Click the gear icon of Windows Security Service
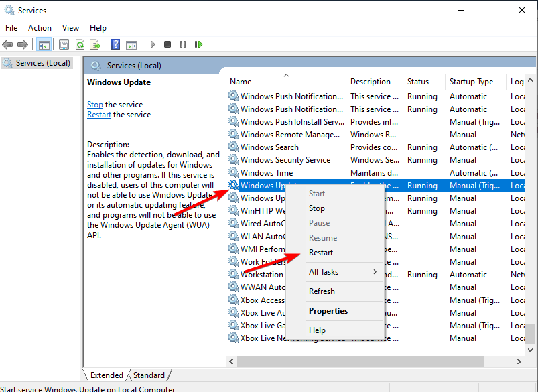The image size is (538, 392). click(x=234, y=159)
